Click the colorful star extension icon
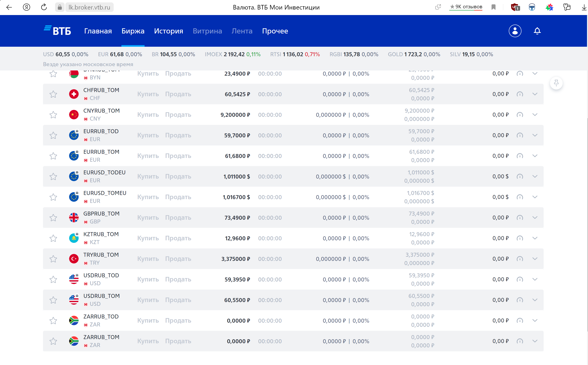The image size is (588, 365). [549, 7]
